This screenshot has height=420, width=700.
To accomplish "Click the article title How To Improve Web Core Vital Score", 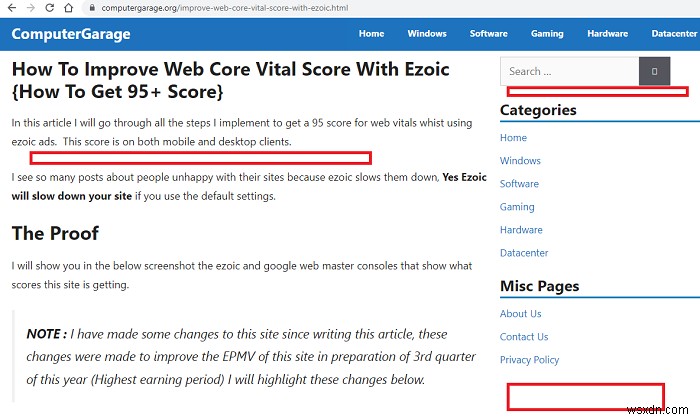I will 230,80.
